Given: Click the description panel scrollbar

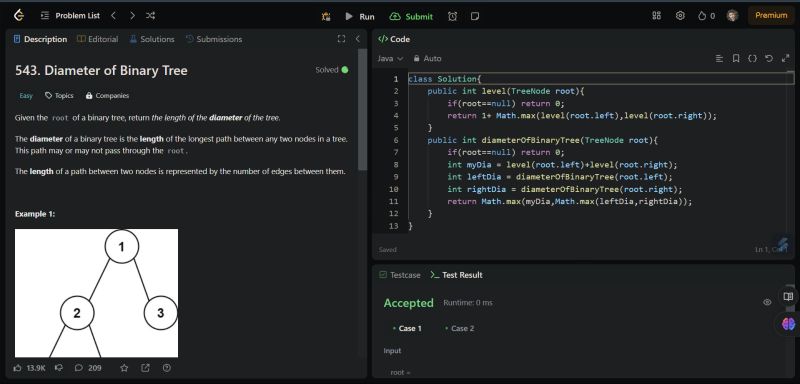Looking at the screenshot, I should [362, 110].
